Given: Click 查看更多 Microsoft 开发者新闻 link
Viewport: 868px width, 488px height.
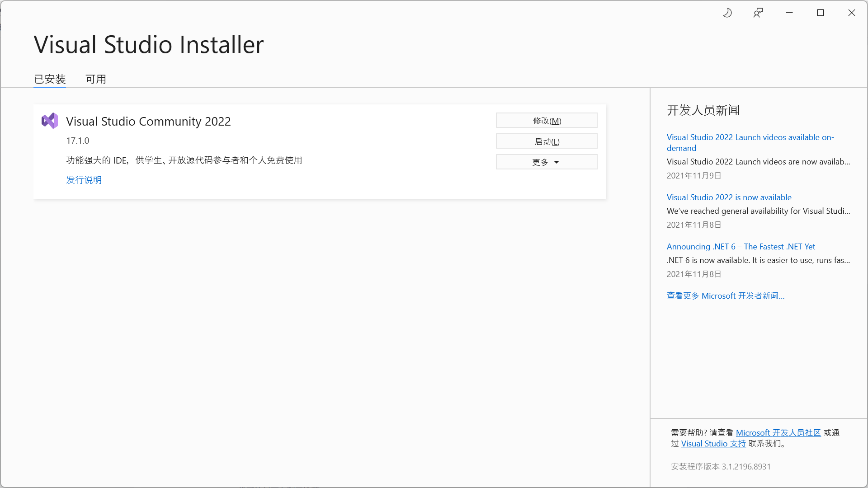Looking at the screenshot, I should [725, 296].
